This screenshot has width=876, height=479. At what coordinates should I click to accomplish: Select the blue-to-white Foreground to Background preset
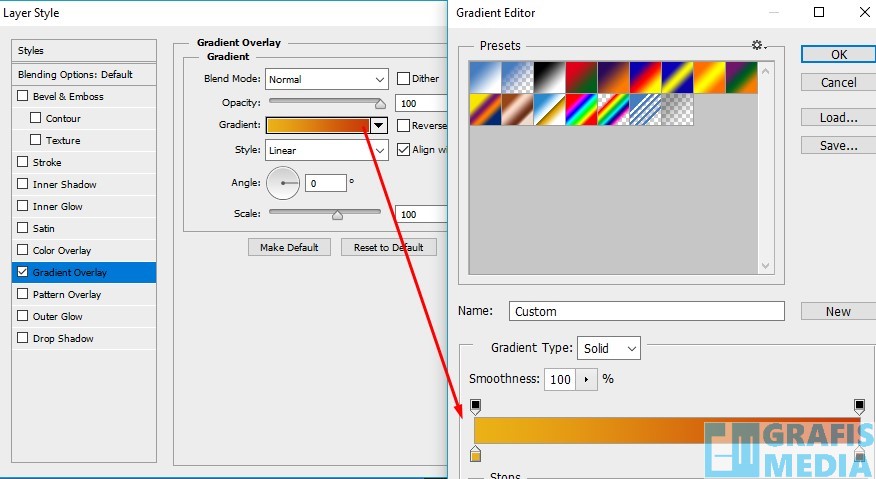485,77
